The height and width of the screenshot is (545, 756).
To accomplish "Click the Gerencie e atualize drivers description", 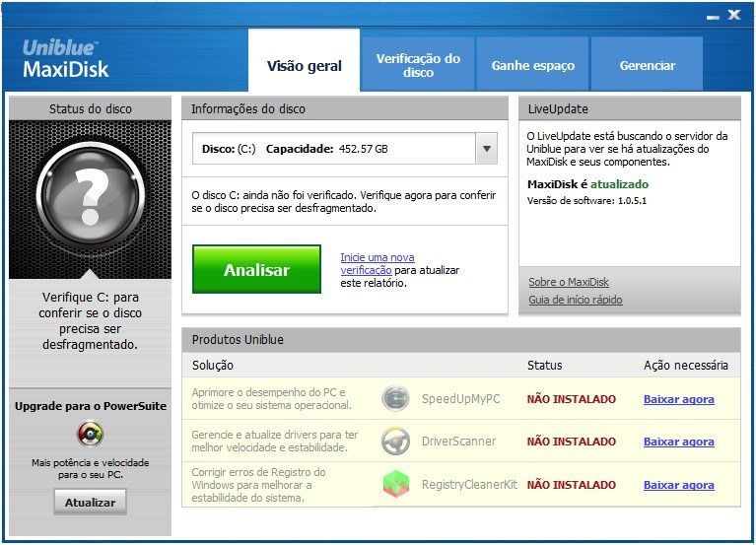I will tap(275, 441).
